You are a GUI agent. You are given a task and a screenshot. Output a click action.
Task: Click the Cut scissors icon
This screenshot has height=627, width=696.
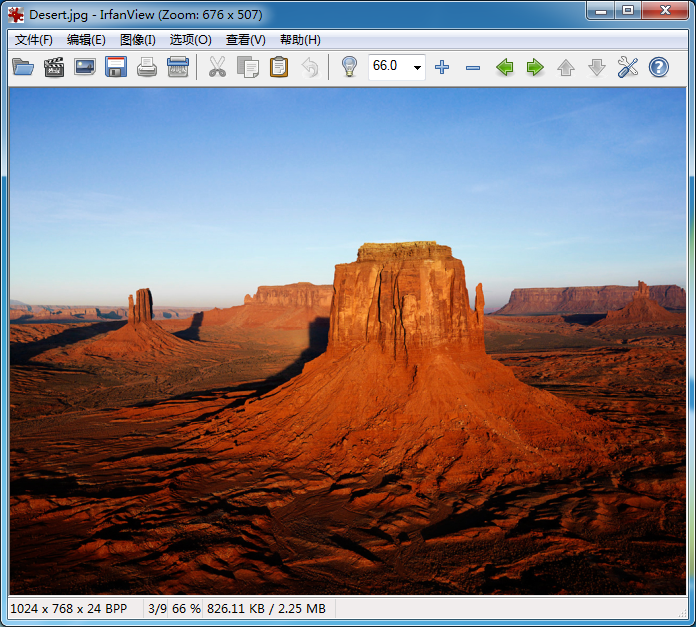216,67
